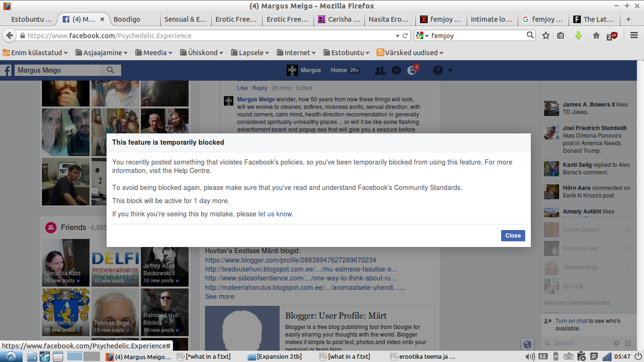Switch to the Intimate lo... tab
Screen dimensions: 644x362
[x=492, y=19]
